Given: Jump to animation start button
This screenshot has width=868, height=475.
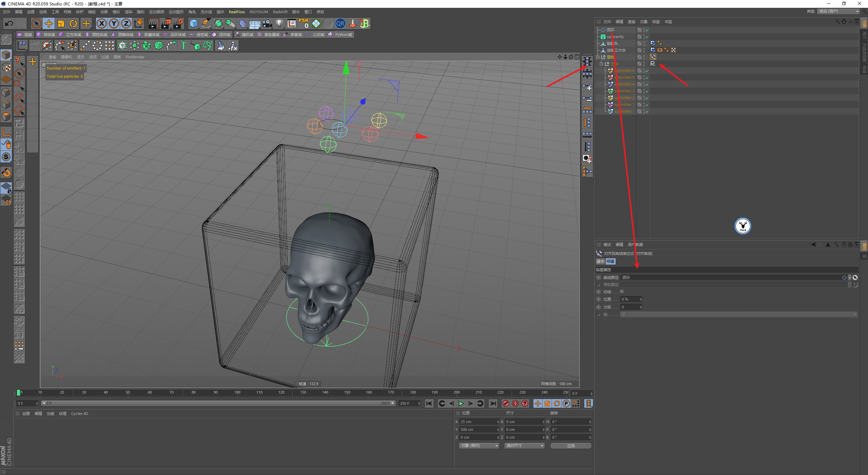Looking at the screenshot, I should coord(429,403).
